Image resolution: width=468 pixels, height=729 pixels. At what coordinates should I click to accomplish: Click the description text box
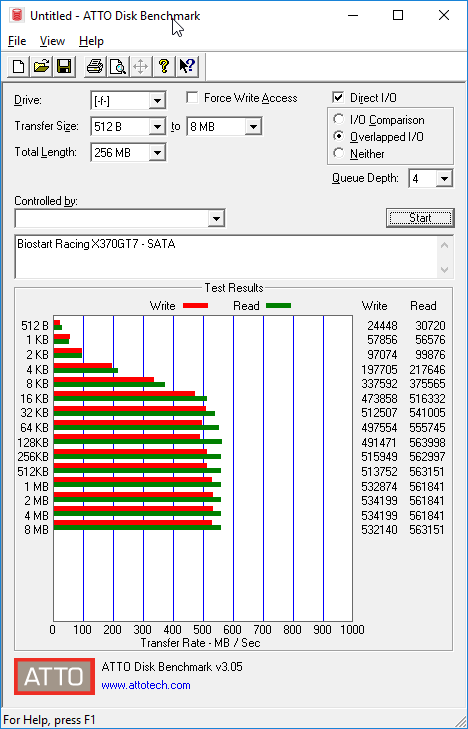[227, 257]
